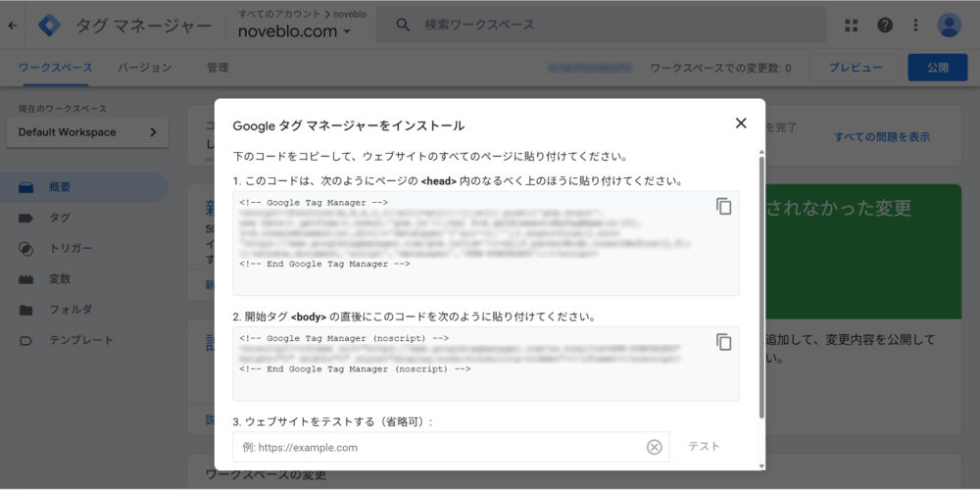The height and width of the screenshot is (490, 980).
Task: Click the user account avatar
Action: (949, 25)
